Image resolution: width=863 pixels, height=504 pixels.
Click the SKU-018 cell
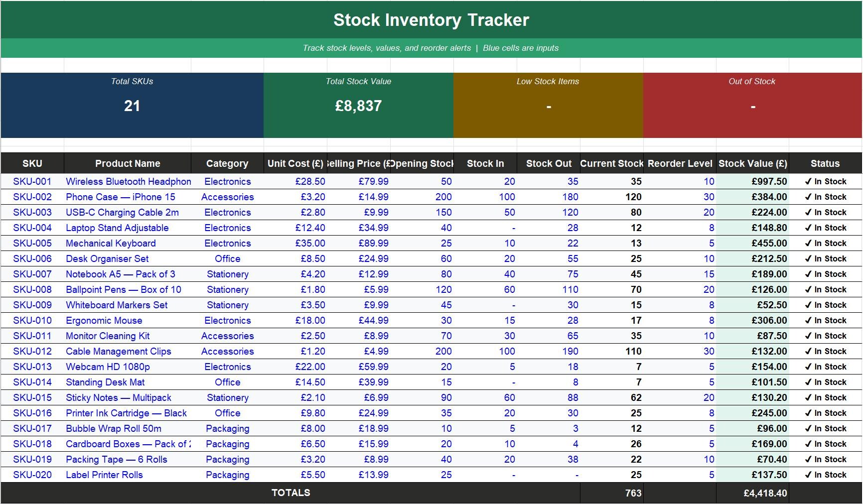point(32,444)
